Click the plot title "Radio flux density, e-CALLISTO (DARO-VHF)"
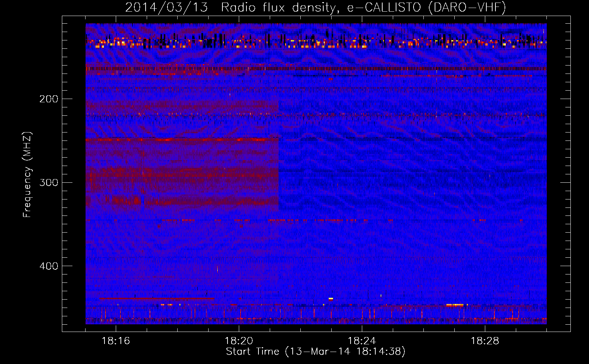The width and height of the screenshot is (589, 364). 363,7
